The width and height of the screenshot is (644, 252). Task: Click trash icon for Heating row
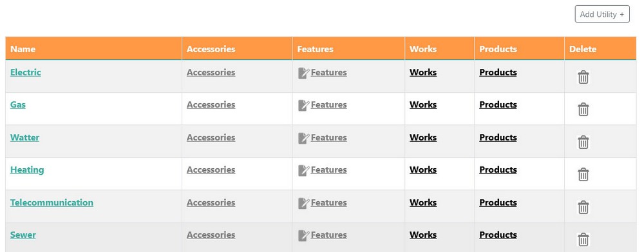tap(583, 175)
